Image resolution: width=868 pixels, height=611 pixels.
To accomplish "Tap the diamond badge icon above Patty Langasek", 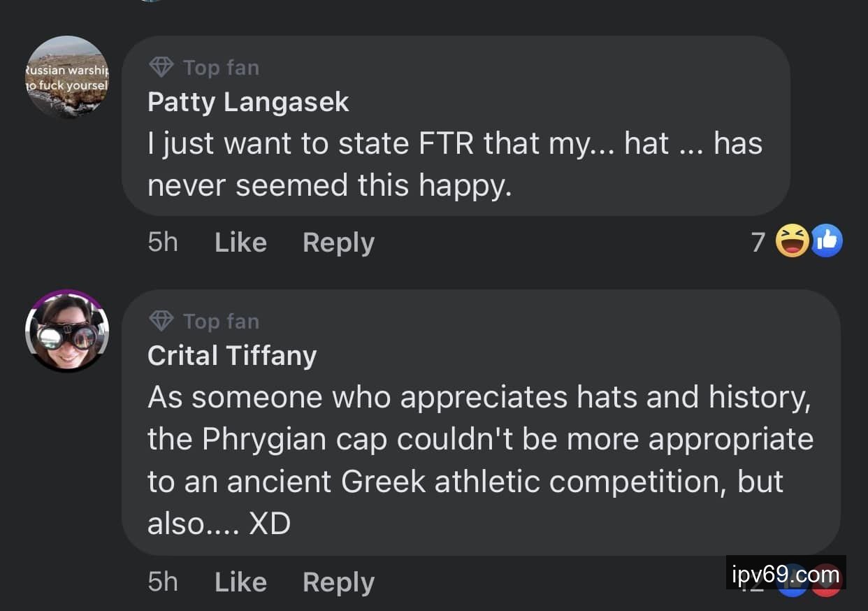I will click(161, 67).
